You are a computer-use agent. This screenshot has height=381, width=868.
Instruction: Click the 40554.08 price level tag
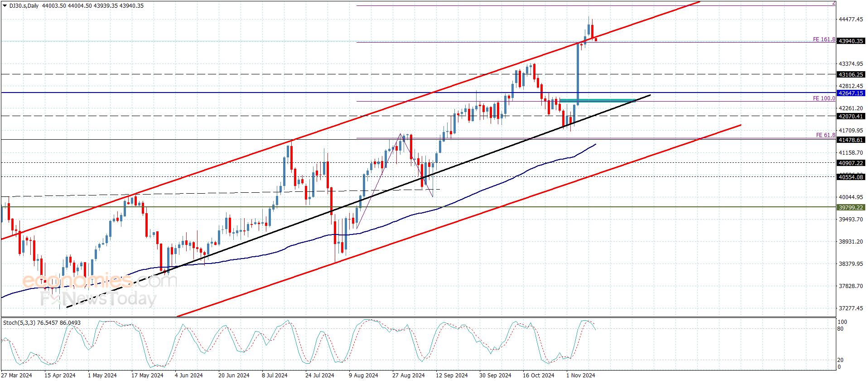(851, 177)
